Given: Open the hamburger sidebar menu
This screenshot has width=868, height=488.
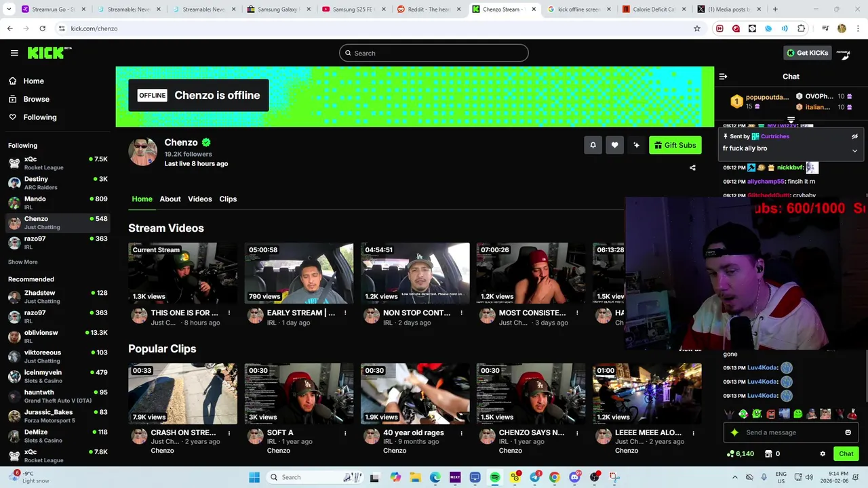Looking at the screenshot, I should click(x=14, y=53).
